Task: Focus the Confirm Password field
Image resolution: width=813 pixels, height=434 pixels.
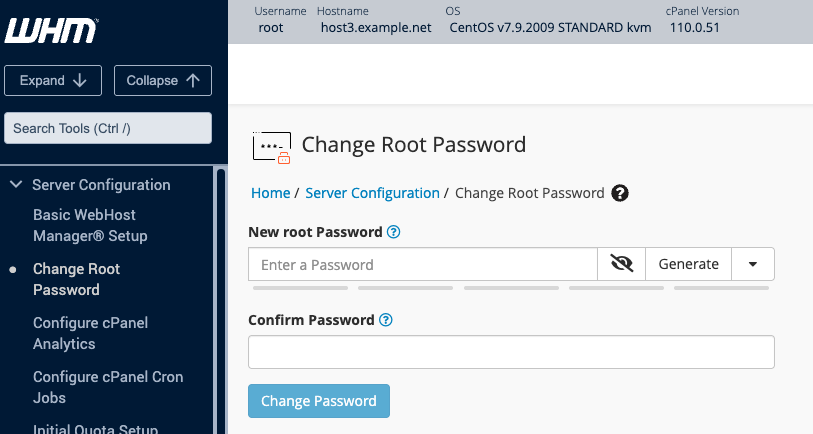Action: point(511,352)
